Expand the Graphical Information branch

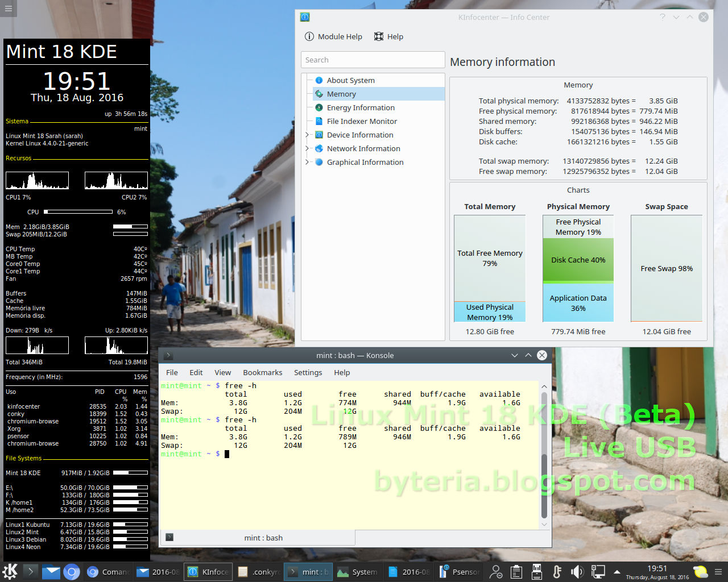point(307,162)
